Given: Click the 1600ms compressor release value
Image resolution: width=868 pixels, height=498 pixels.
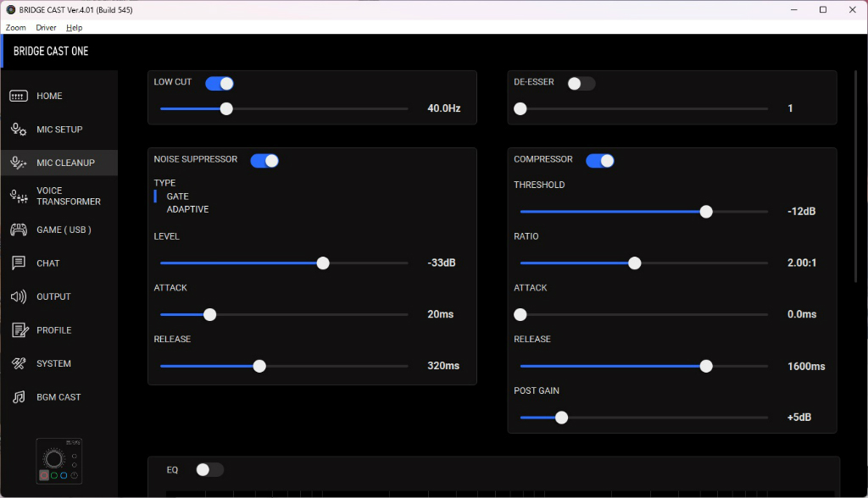Looking at the screenshot, I should (x=806, y=367).
